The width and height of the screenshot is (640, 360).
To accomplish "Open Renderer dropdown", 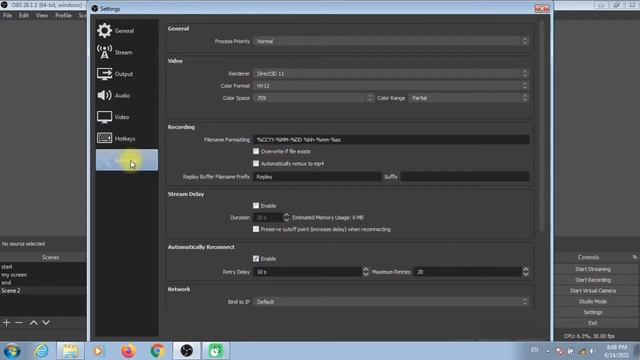I will pyautogui.click(x=391, y=73).
